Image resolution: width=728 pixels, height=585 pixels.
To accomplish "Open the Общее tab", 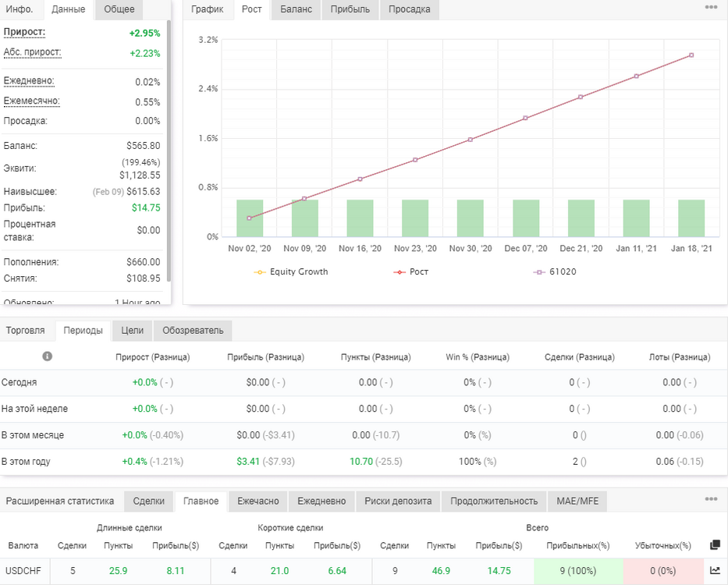I will pos(119,9).
